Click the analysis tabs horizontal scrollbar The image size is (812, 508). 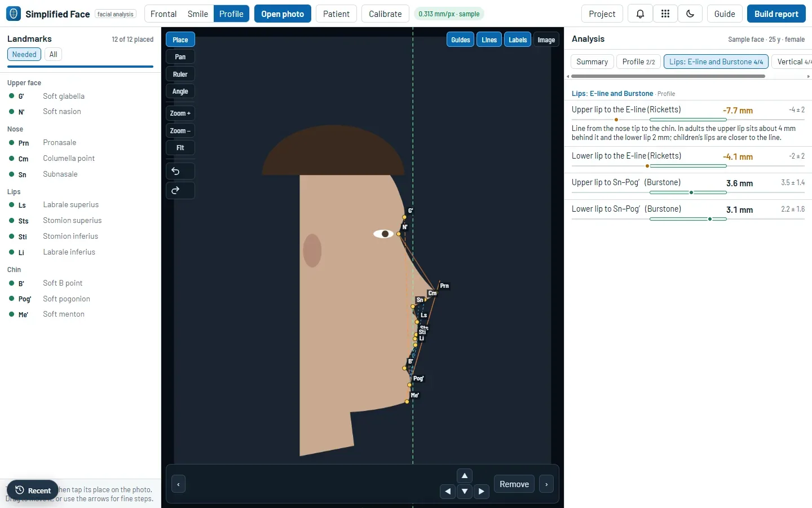[668, 76]
